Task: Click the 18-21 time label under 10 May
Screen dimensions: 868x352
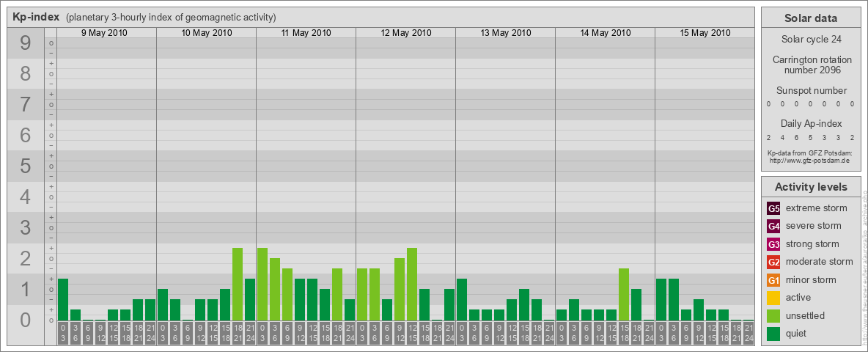Action: (238, 334)
